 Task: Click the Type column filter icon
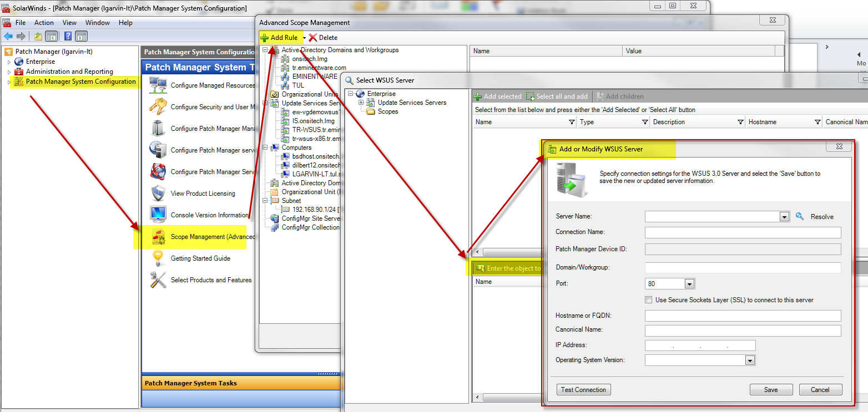pos(644,122)
